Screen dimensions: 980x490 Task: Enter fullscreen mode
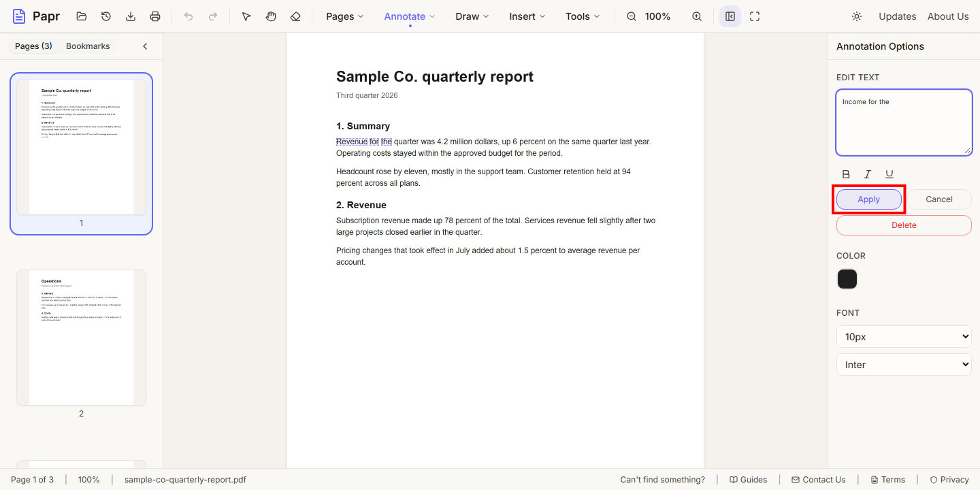(x=755, y=16)
